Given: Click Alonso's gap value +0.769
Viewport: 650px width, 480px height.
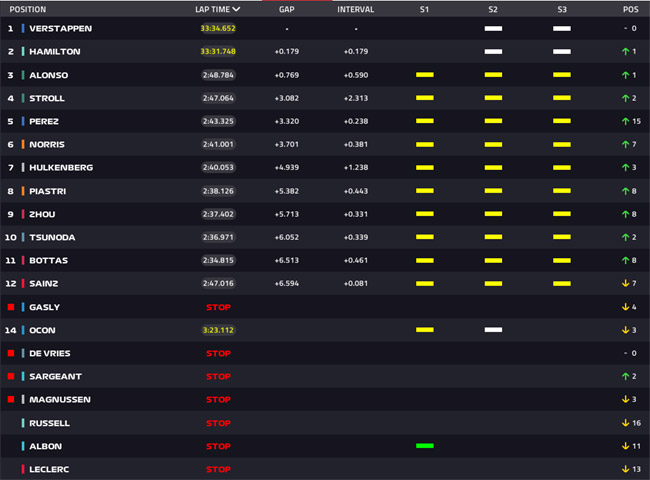Looking at the screenshot, I should [x=286, y=75].
